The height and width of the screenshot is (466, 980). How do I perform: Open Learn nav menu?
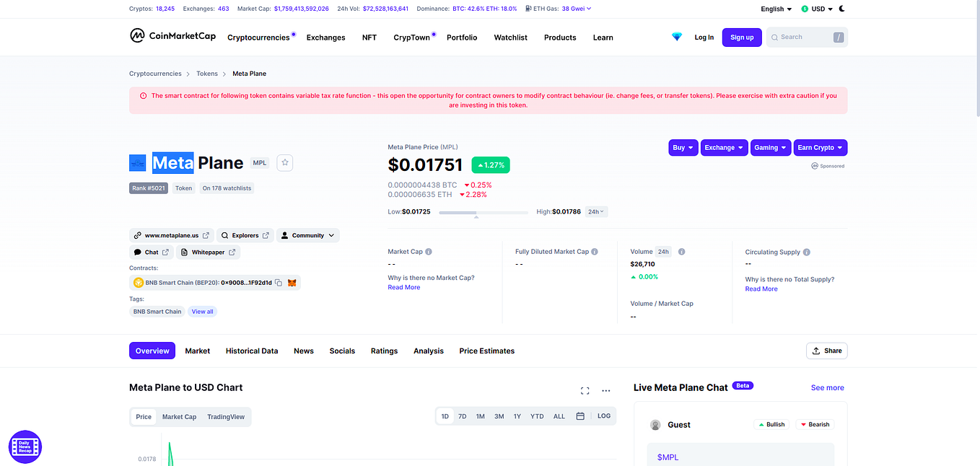603,38
